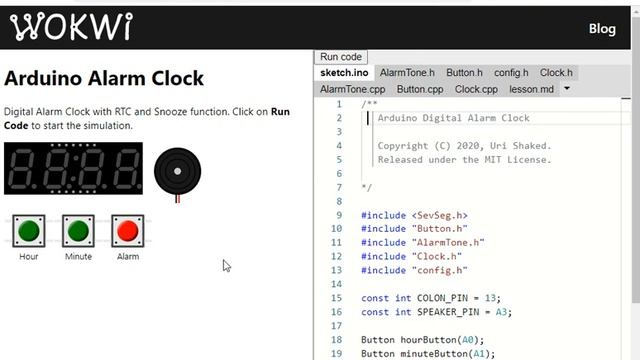Click 'const int SPEAKER_PIN = A3;' line
The height and width of the screenshot is (360, 640).
pos(436,312)
